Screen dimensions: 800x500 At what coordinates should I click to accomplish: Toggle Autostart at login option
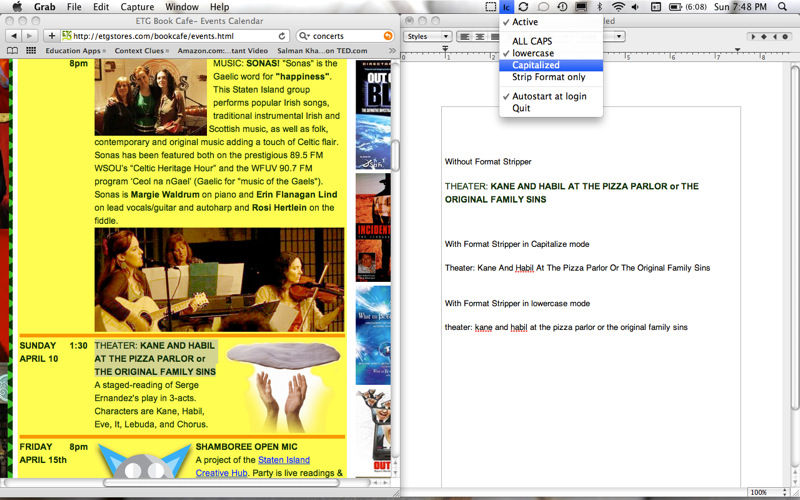[x=551, y=96]
